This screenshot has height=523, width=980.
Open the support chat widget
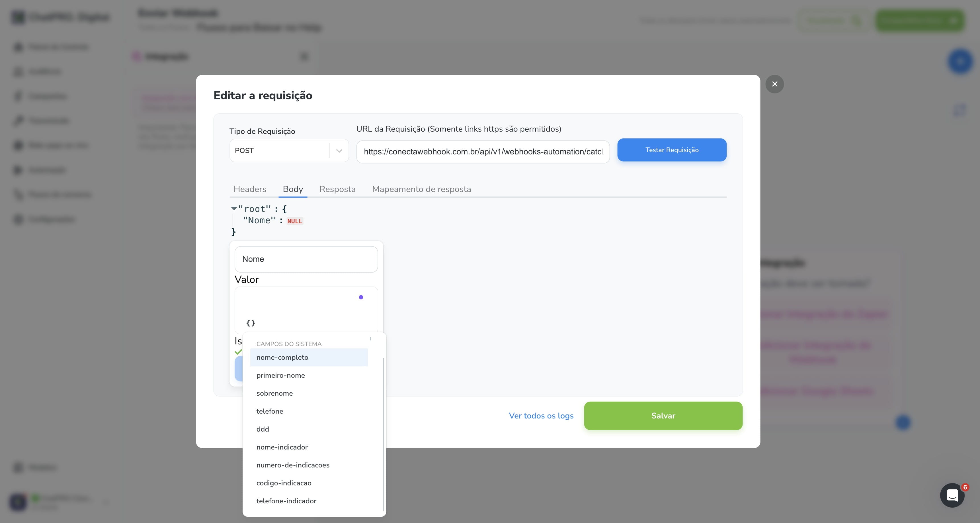point(952,495)
